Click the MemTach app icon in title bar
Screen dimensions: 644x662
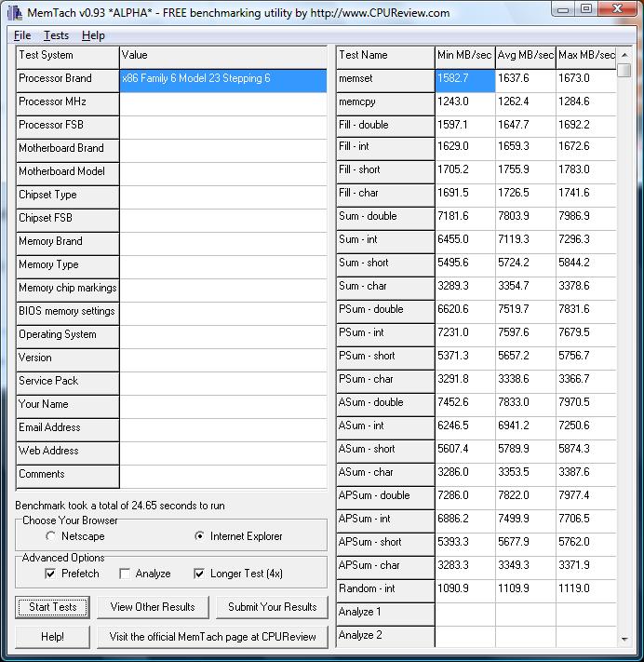point(15,13)
